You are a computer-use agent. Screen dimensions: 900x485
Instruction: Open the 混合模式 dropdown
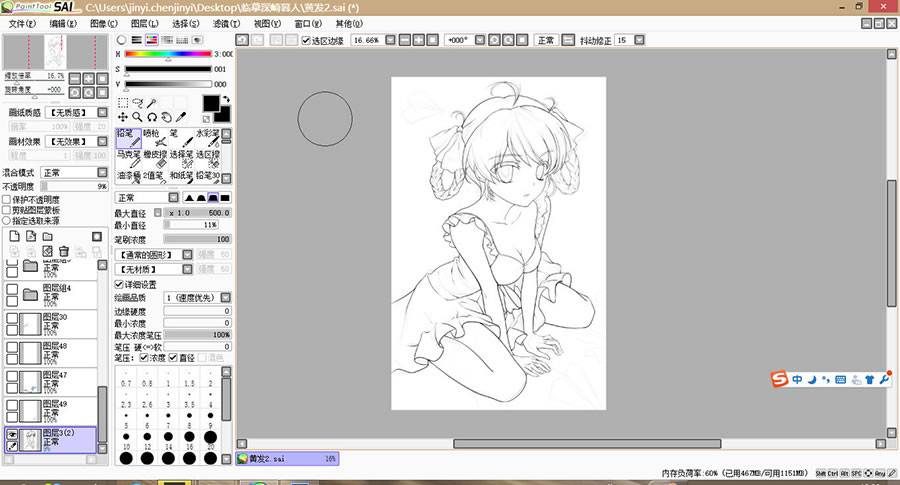point(102,172)
